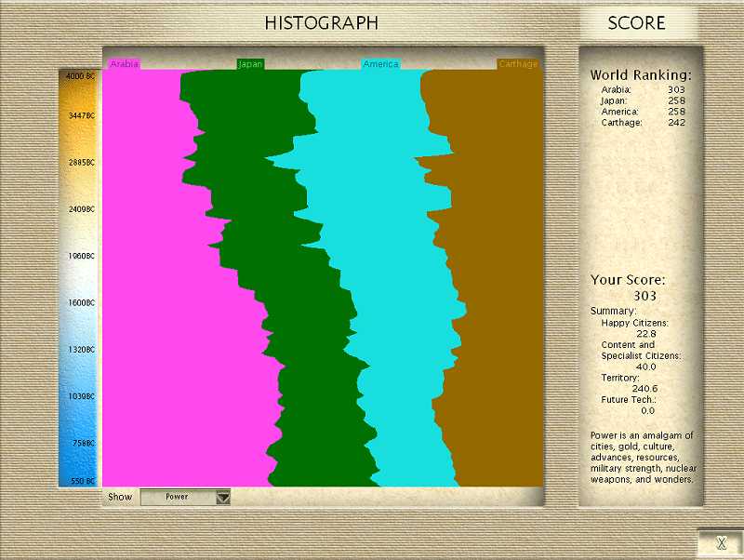Click the 1030BC timeline marker

point(81,395)
